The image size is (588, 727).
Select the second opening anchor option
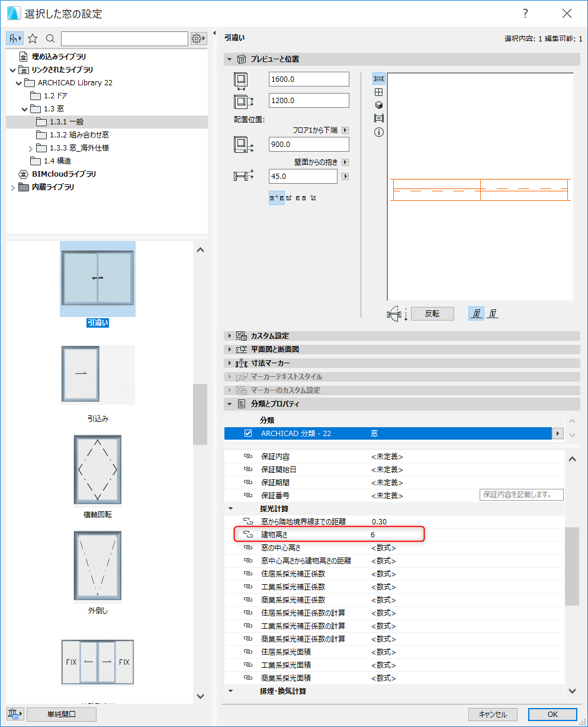[x=290, y=197]
